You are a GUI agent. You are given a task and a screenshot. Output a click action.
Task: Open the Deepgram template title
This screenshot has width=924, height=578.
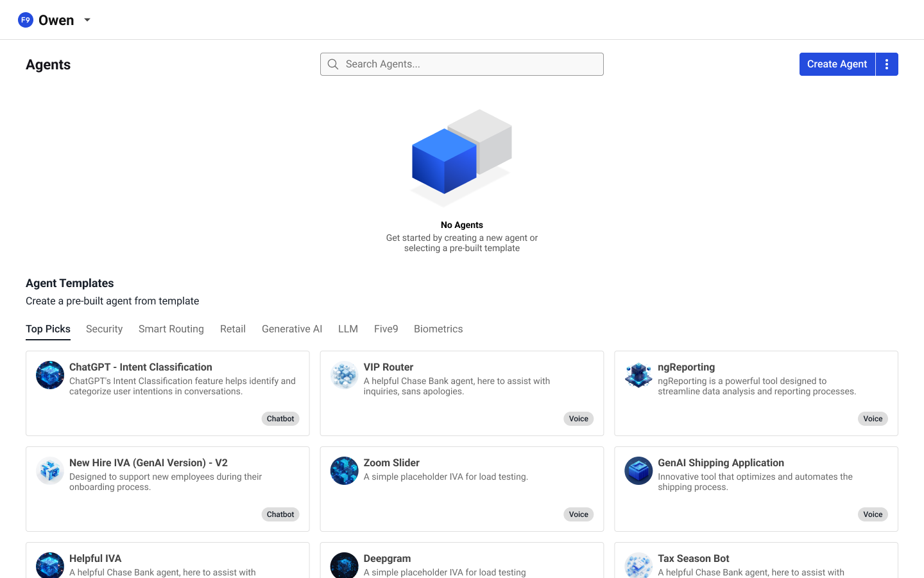coord(387,559)
